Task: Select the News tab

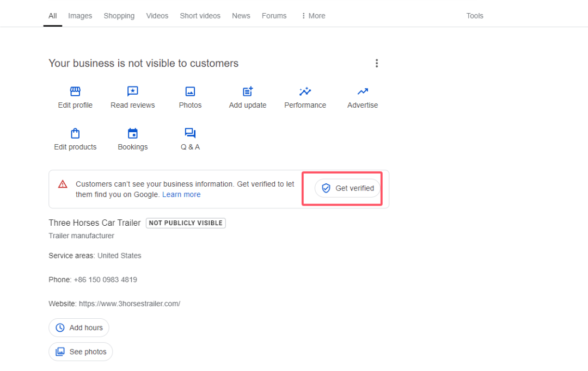Action: [241, 16]
